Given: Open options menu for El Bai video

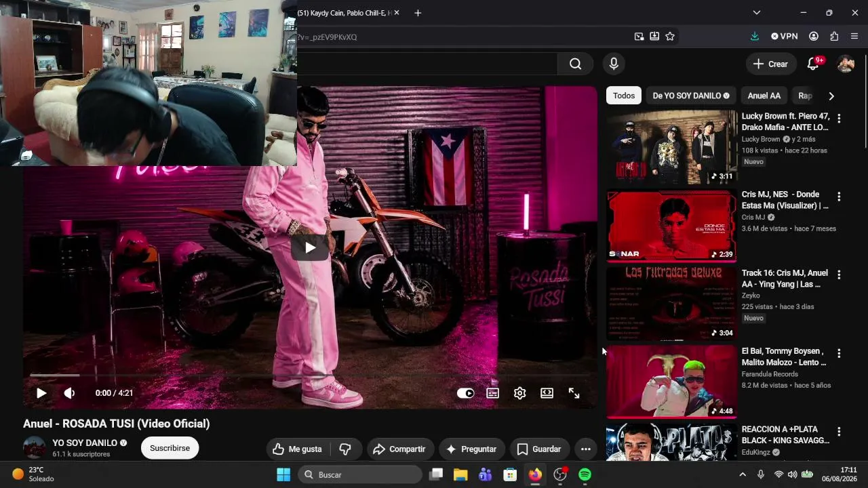Looking at the screenshot, I should pyautogui.click(x=839, y=353).
